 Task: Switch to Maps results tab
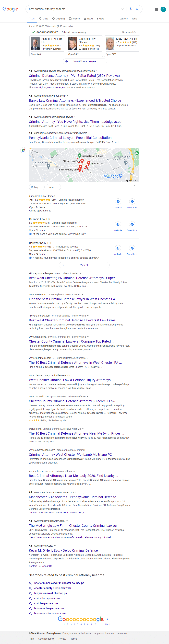coord(44,19)
